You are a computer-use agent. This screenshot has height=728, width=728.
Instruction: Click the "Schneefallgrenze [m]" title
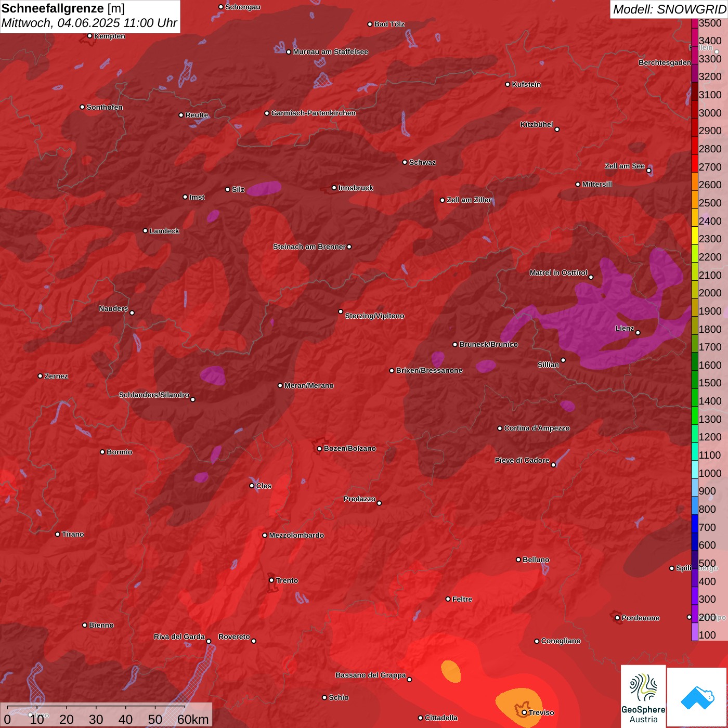click(63, 9)
